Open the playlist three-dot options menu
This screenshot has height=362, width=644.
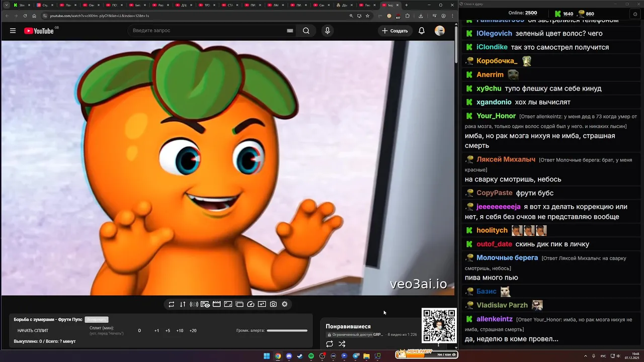click(438, 344)
